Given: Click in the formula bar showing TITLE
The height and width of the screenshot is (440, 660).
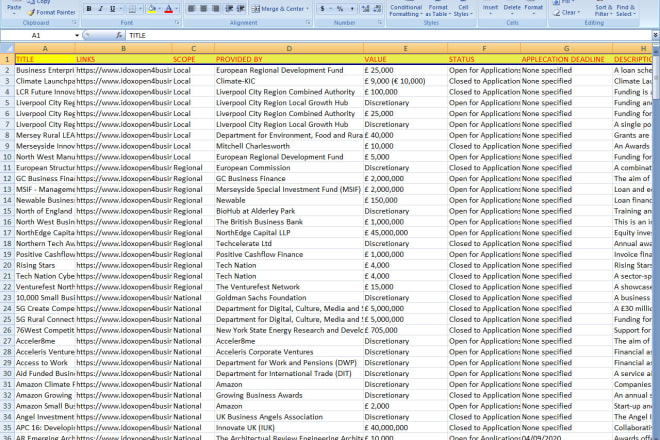Looking at the screenshot, I should click(388, 35).
